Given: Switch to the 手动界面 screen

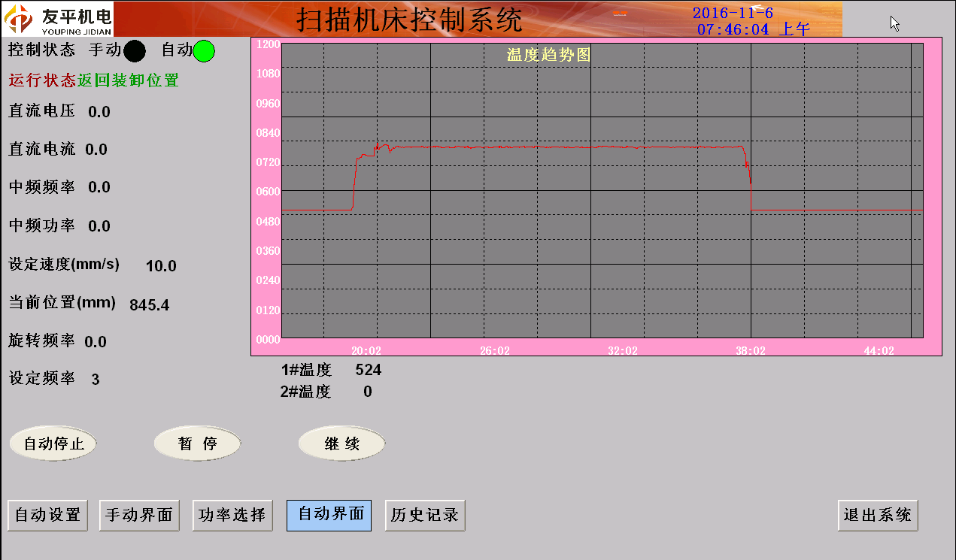Looking at the screenshot, I should (x=139, y=516).
